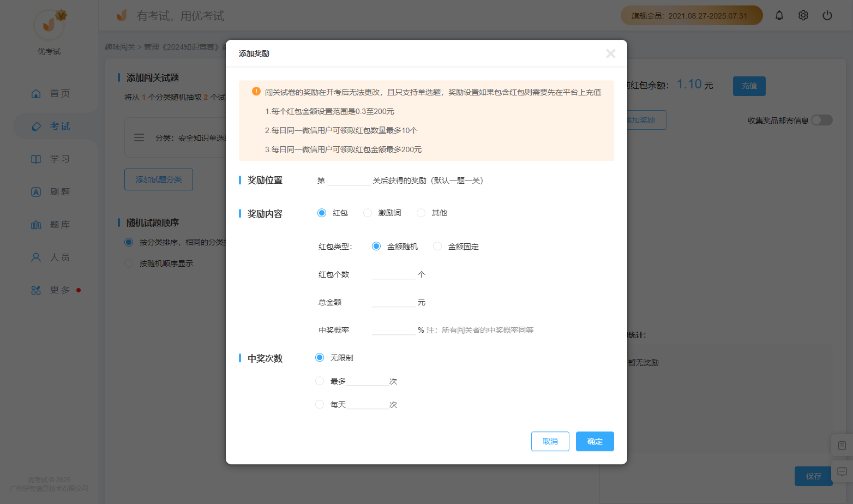Click the book icon beside 学习

(x=36, y=159)
